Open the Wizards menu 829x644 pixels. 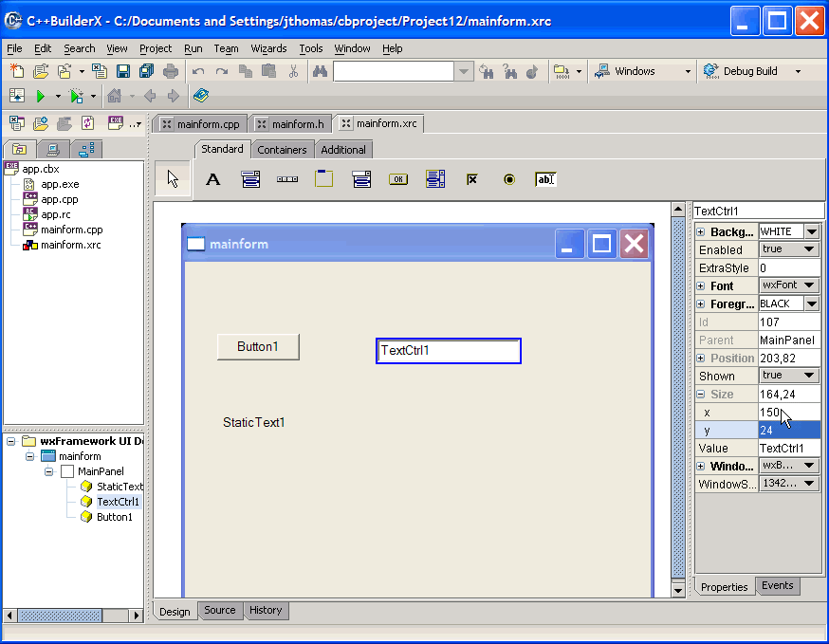tap(268, 48)
